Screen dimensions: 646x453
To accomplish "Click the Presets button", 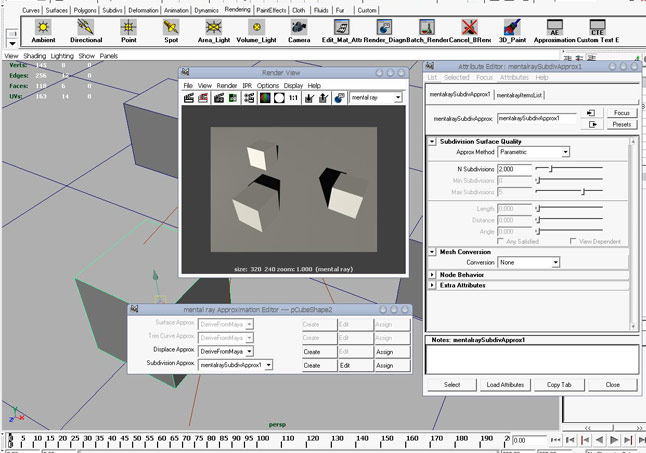I will point(622,124).
